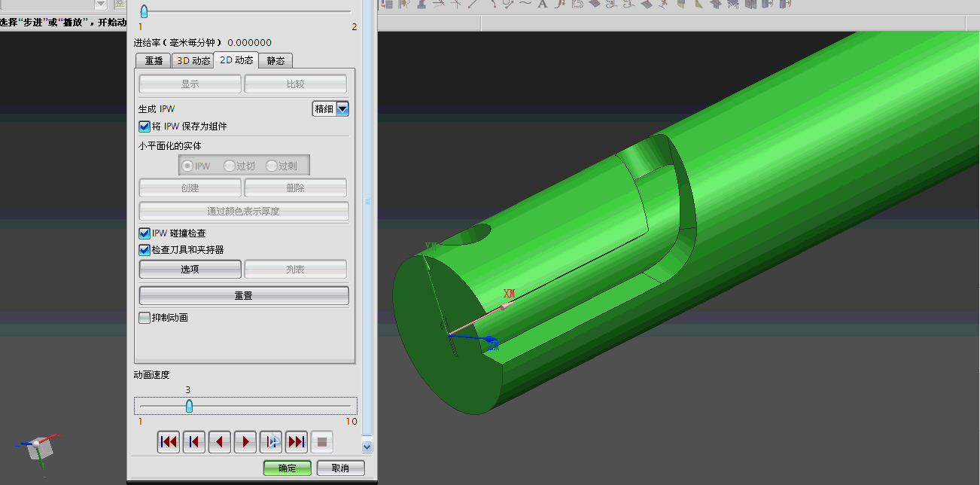This screenshot has width=980, height=485.
Task: Step forward one move
Action: 271,442
